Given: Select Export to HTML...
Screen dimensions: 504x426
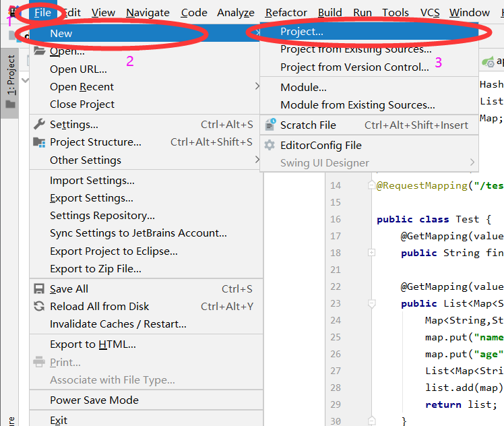Looking at the screenshot, I should tap(146, 344).
